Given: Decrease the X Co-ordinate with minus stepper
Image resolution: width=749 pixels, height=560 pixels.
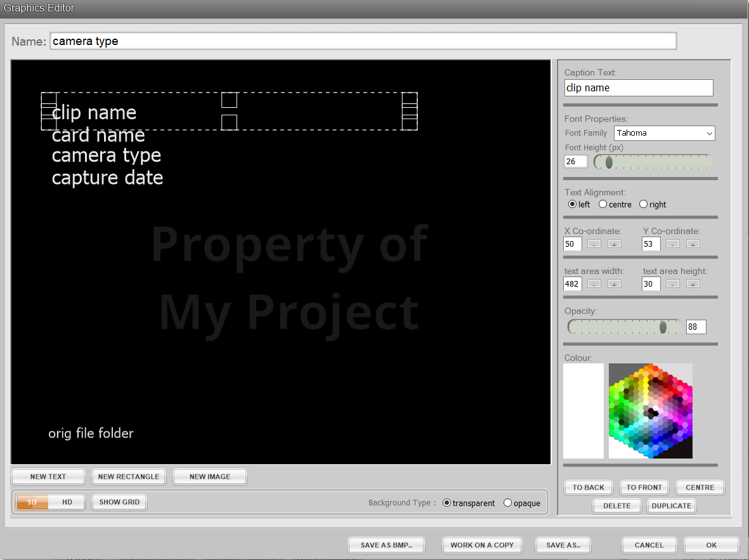Looking at the screenshot, I should (594, 244).
